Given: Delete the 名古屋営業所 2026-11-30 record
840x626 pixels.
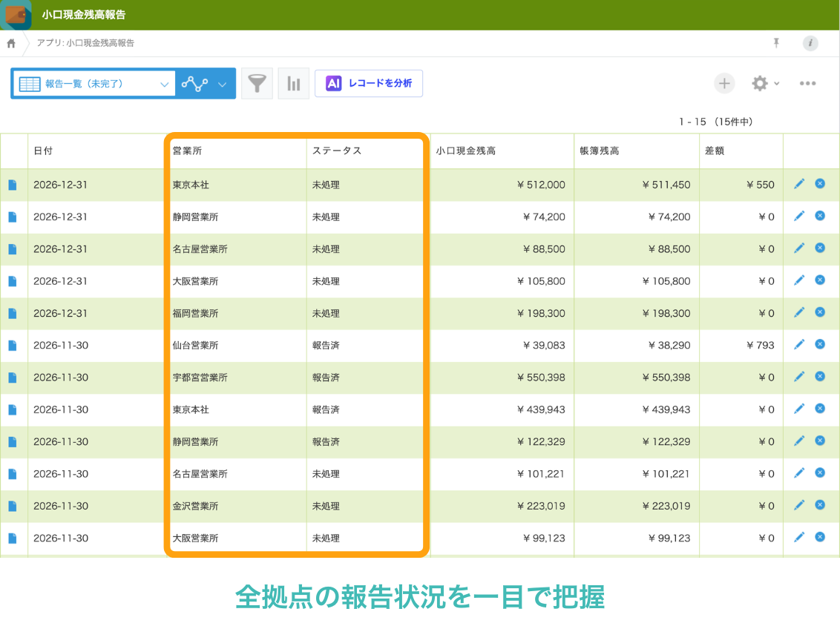Looking at the screenshot, I should pyautogui.click(x=820, y=473).
